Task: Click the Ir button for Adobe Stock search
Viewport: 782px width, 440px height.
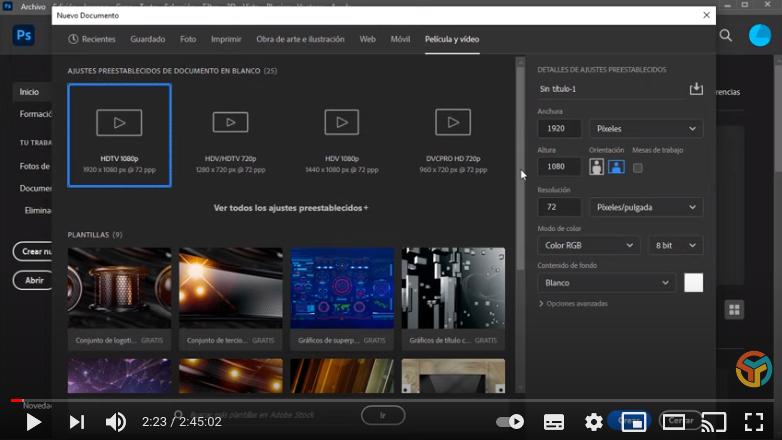Action: coord(383,415)
